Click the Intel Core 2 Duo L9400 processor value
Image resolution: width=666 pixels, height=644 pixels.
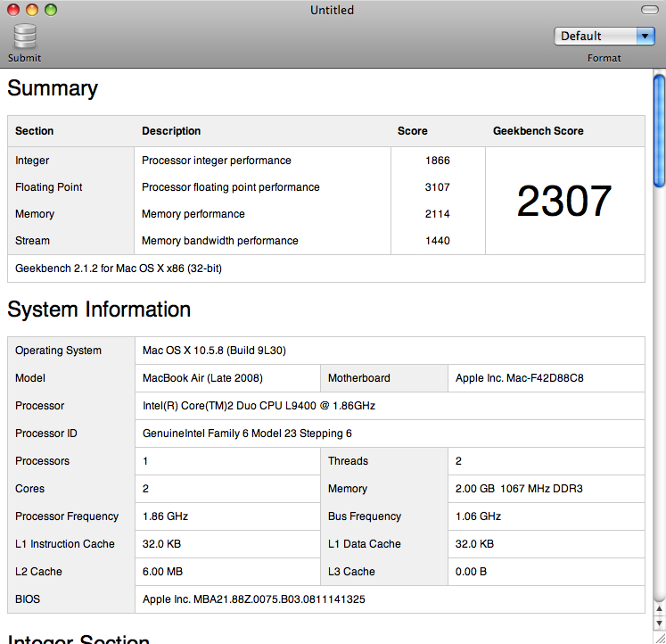(x=259, y=406)
